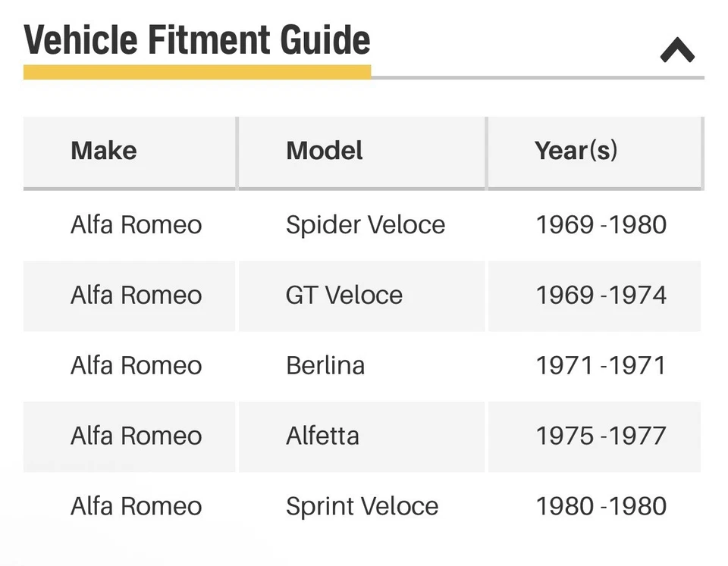Click the Year(s) column header

(x=576, y=151)
